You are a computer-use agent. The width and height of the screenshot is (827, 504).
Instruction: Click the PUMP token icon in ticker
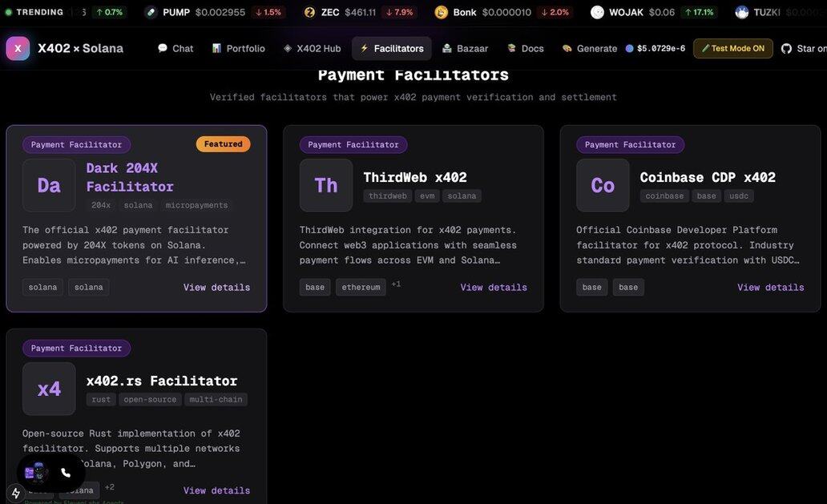[151, 12]
